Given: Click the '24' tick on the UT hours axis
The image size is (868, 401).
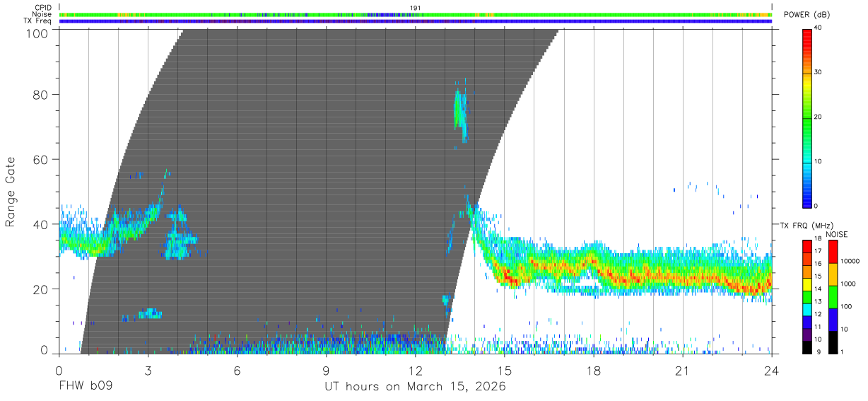Looking at the screenshot, I should click(x=772, y=371).
